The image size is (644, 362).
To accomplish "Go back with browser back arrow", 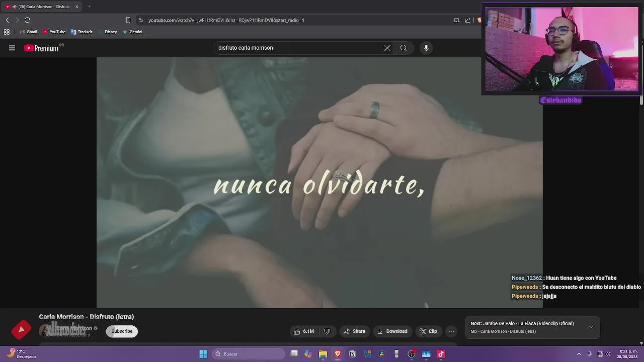I will click(7, 20).
